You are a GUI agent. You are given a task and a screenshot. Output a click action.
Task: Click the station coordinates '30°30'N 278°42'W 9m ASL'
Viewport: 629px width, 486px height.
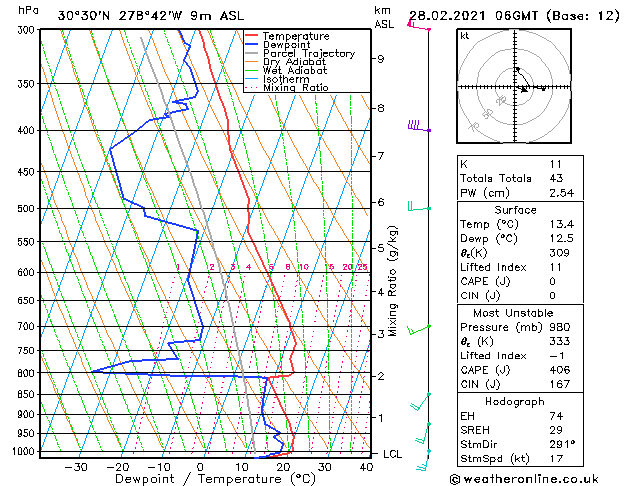tap(150, 16)
